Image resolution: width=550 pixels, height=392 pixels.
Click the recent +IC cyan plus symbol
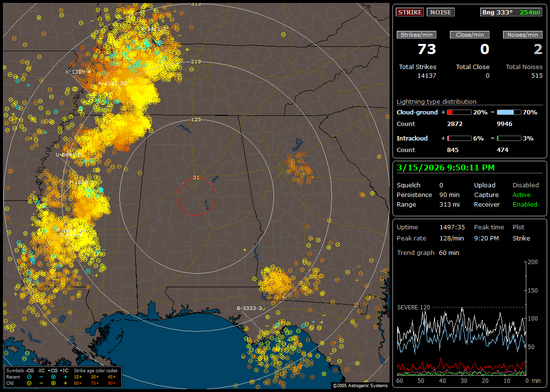click(65, 377)
